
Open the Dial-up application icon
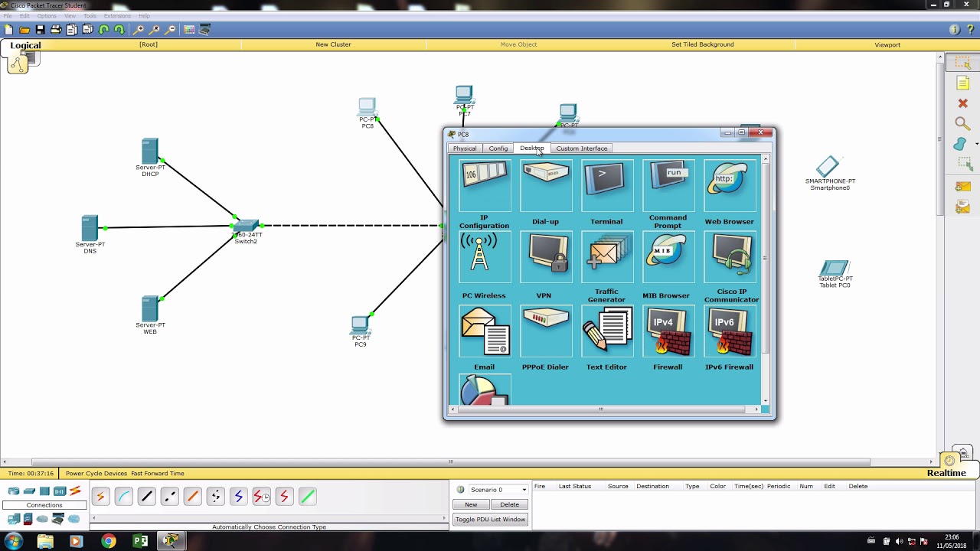[546, 186]
